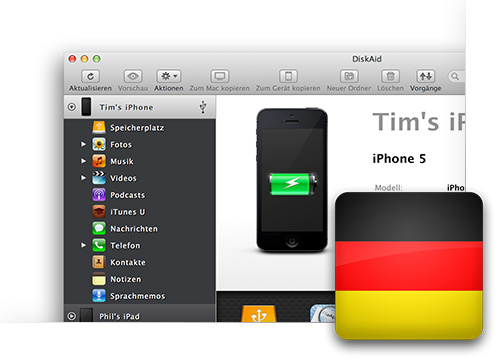Viewport: 504px width, 360px height.
Task: Select the Tim's iPhone device thumbnail
Action: pos(86,107)
